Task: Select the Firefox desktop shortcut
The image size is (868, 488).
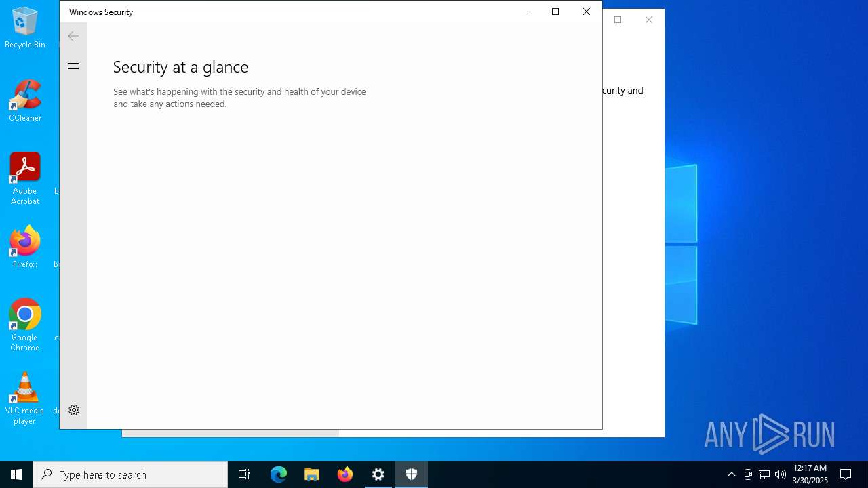Action: tap(25, 247)
